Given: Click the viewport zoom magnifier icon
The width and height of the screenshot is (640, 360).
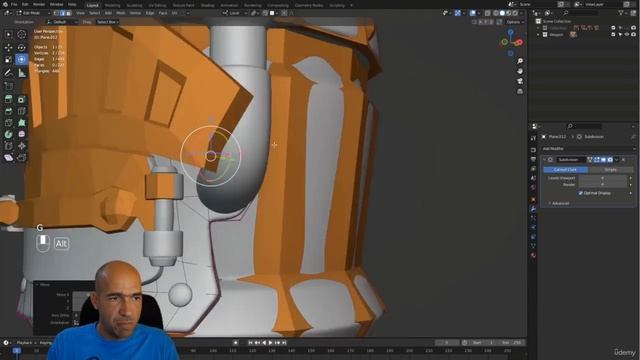Looking at the screenshot, I should 520,61.
